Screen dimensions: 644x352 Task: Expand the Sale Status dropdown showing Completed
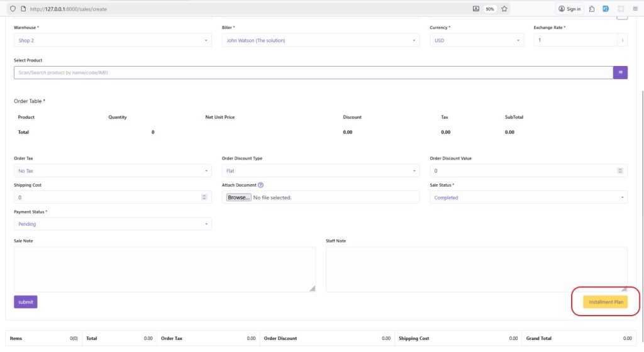[528, 197]
